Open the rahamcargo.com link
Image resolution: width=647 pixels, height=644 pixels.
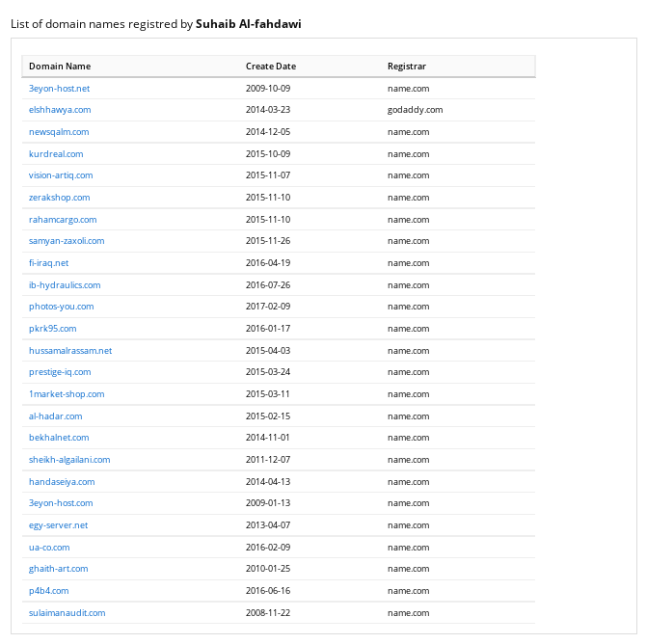pos(63,220)
